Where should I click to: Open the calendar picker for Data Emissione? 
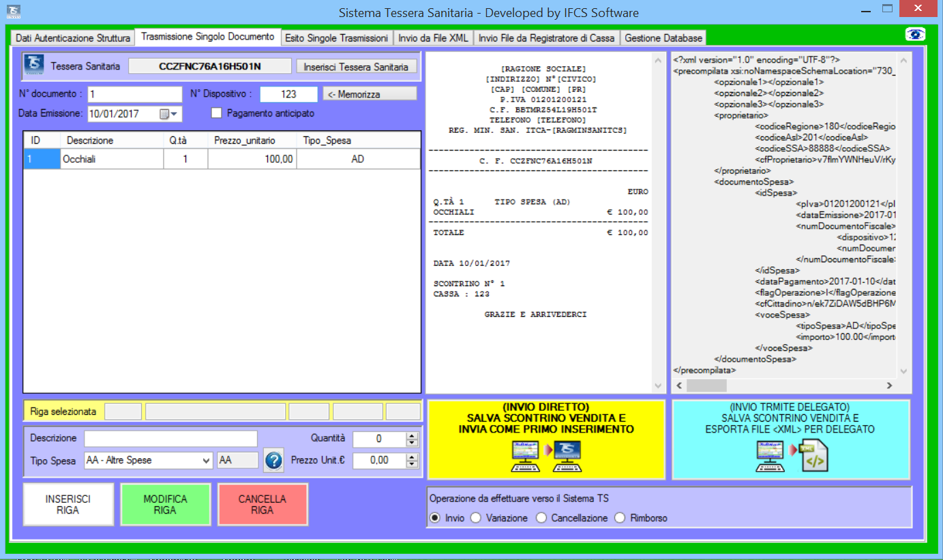coord(169,114)
